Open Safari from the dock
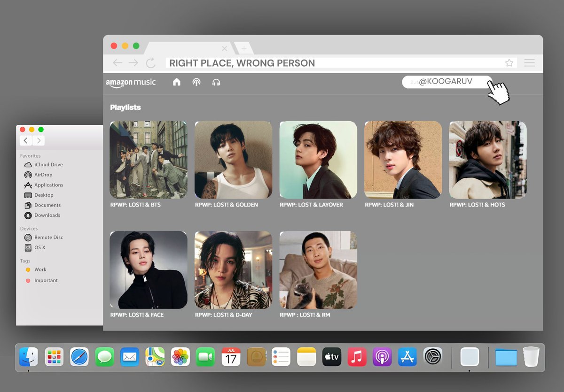 pos(79,357)
